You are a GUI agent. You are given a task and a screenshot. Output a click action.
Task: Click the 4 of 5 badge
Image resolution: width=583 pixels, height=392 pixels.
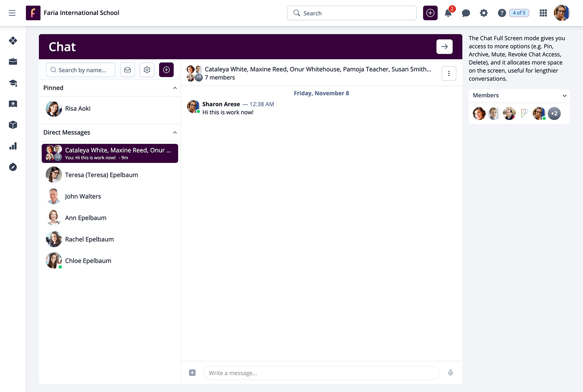pyautogui.click(x=519, y=13)
